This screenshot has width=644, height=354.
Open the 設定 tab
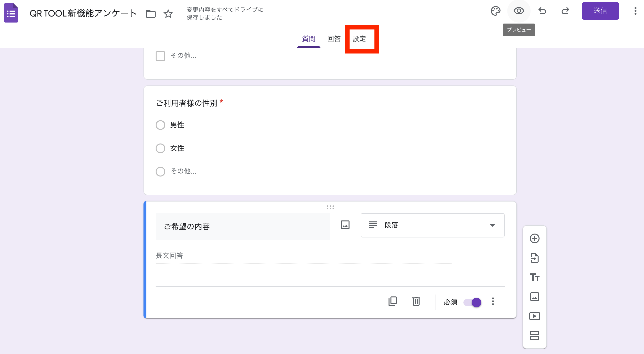[359, 39]
